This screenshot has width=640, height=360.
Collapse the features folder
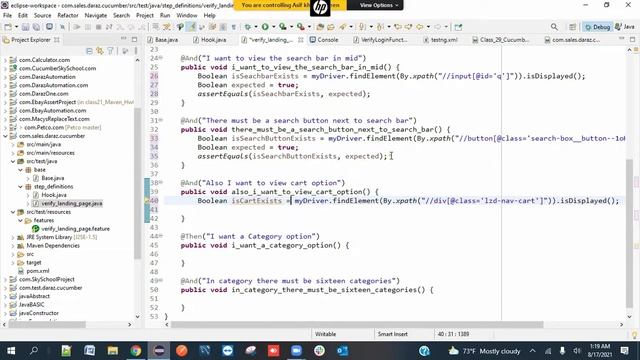pyautogui.click(x=20, y=220)
